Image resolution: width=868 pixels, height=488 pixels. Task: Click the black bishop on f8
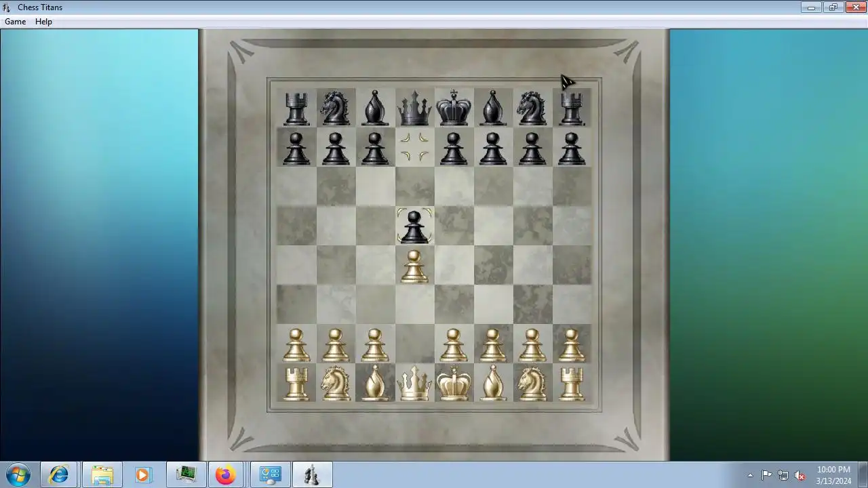point(493,108)
